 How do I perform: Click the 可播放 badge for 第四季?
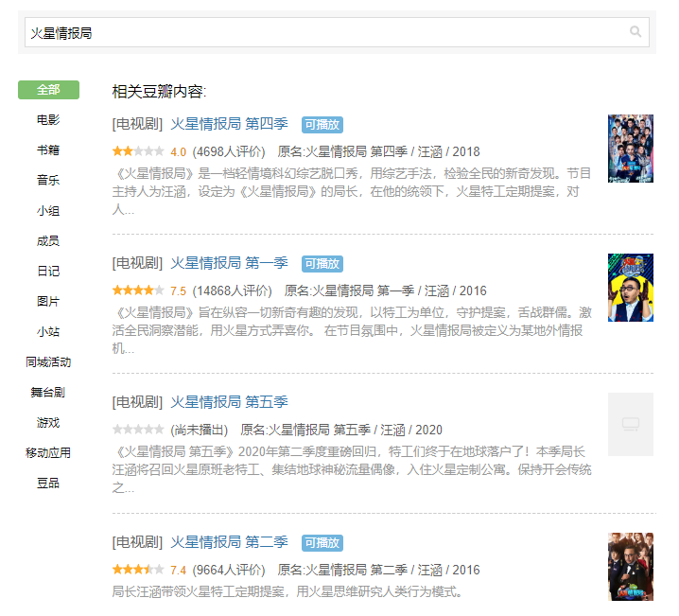pyautogui.click(x=322, y=125)
